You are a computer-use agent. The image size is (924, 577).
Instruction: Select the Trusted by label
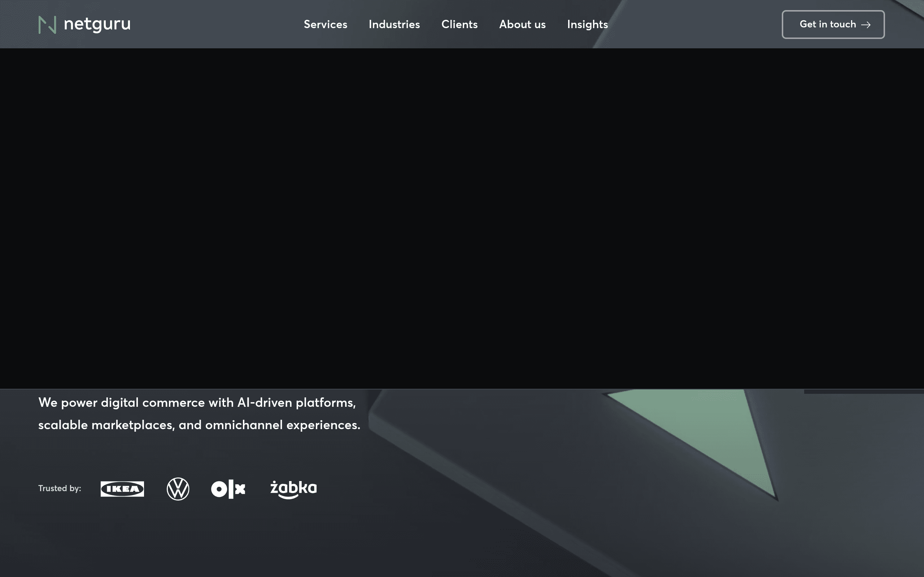[x=59, y=488]
